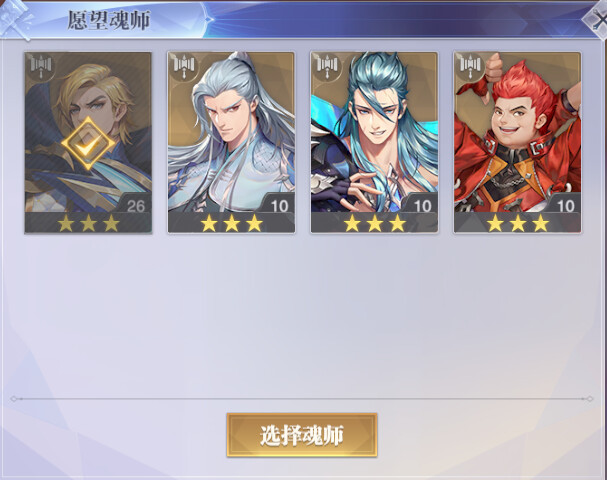Click the three-star rating under the silver-haired hero
Image resolution: width=607 pixels, height=480 pixels.
point(231,223)
